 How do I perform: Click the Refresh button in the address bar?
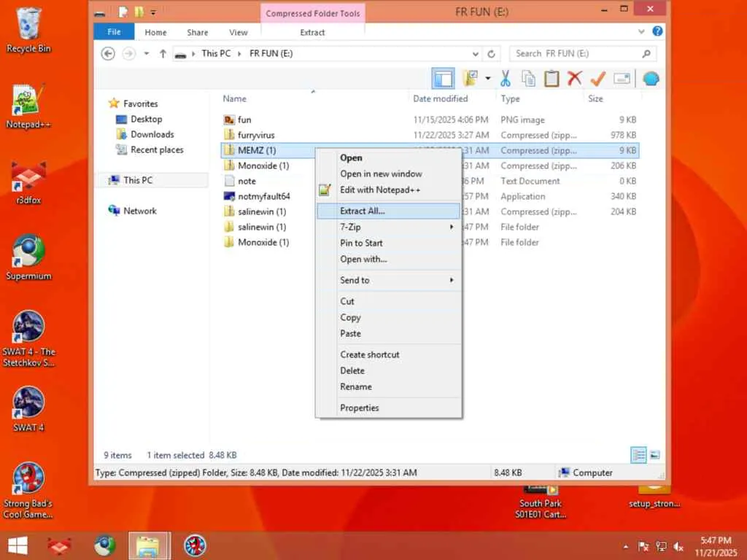click(x=491, y=54)
